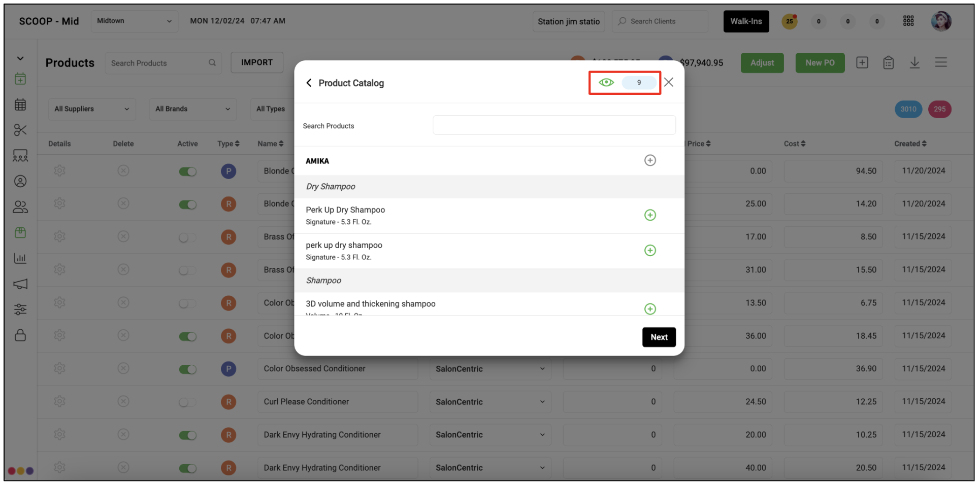Toggle the eye visibility icon in Product Catalog
Viewport: 980px width, 486px height.
coord(606,82)
